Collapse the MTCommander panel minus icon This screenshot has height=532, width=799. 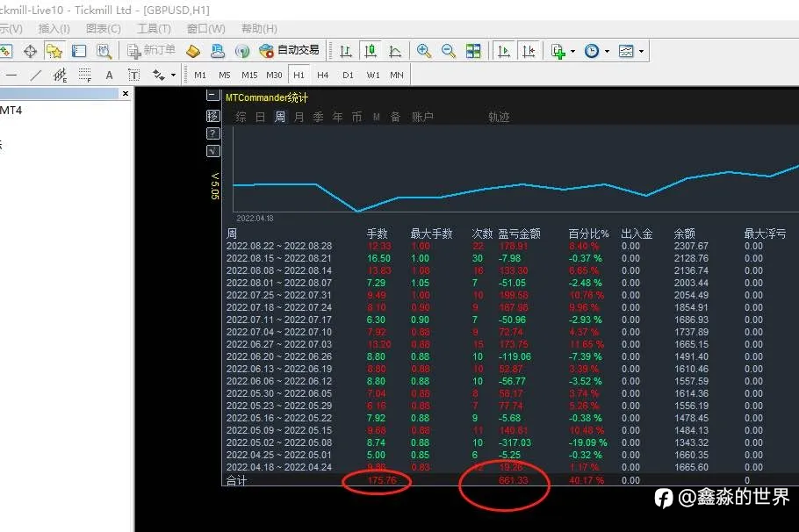pyautogui.click(x=213, y=96)
